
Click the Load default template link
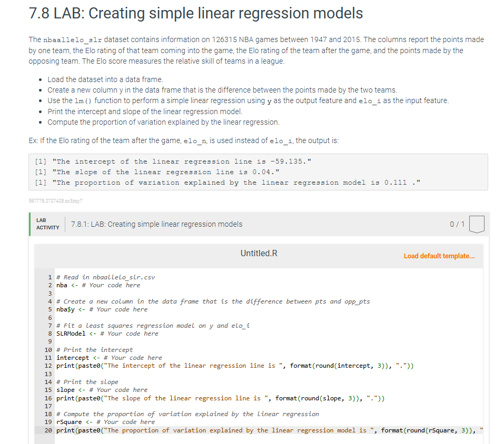click(x=439, y=256)
